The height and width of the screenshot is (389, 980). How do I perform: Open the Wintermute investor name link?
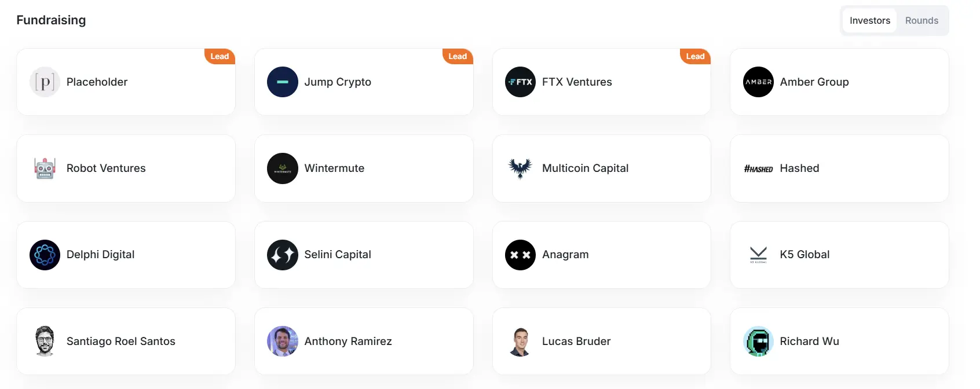334,168
